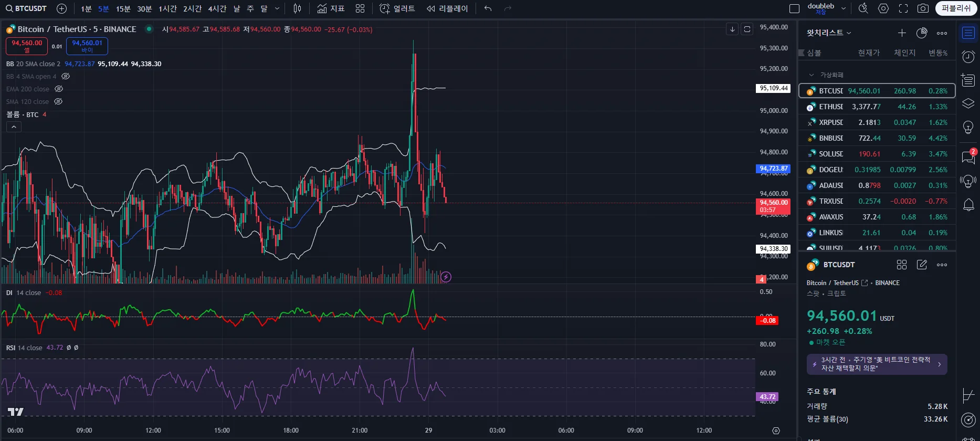The width and height of the screenshot is (980, 441).
Task: Click the 94,723.87 blue price label
Action: pyautogui.click(x=773, y=169)
